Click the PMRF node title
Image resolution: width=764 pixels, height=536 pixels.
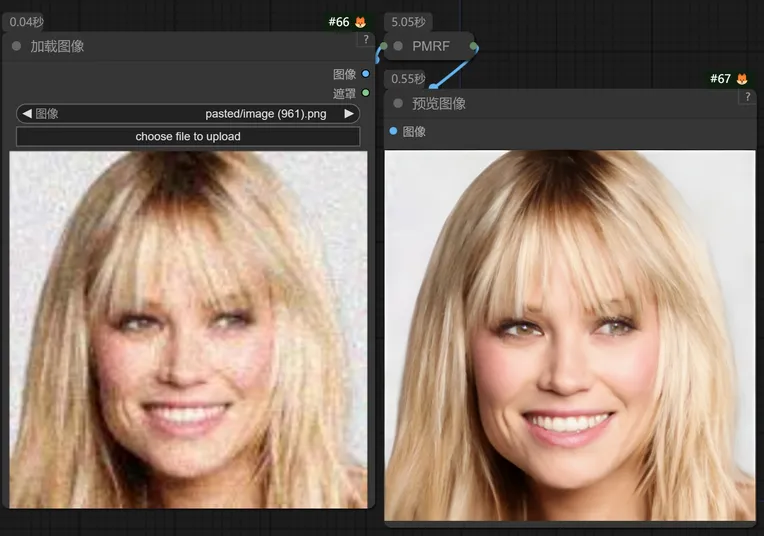coord(431,46)
